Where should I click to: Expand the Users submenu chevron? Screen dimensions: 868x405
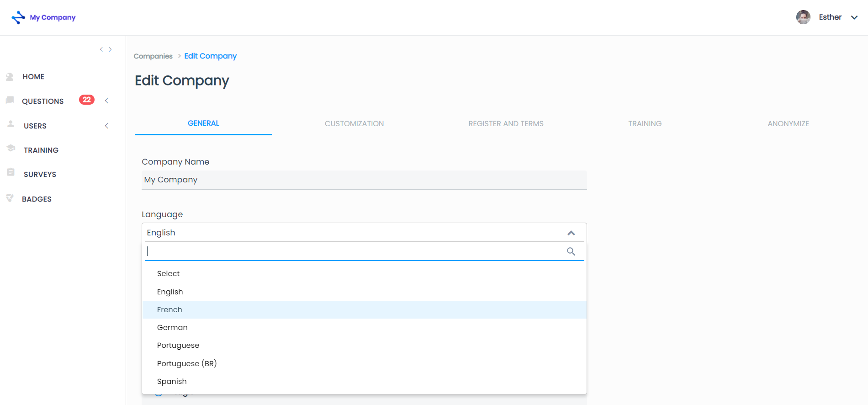[x=107, y=126]
